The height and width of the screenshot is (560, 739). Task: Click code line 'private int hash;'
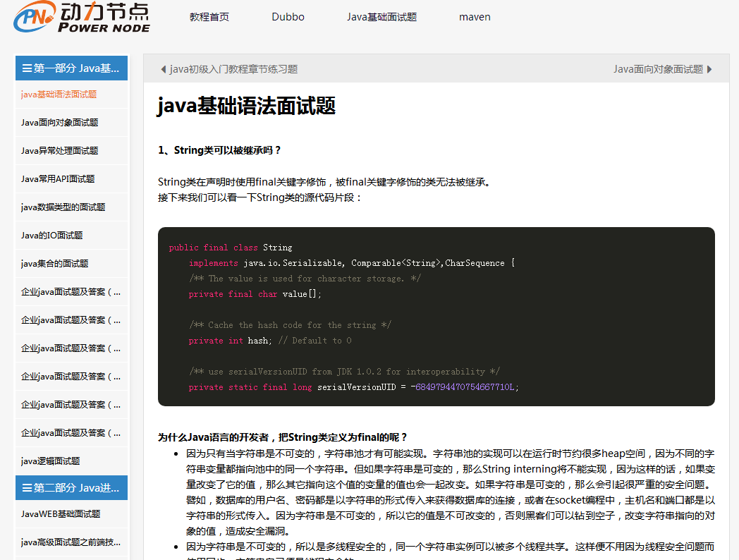coord(230,341)
